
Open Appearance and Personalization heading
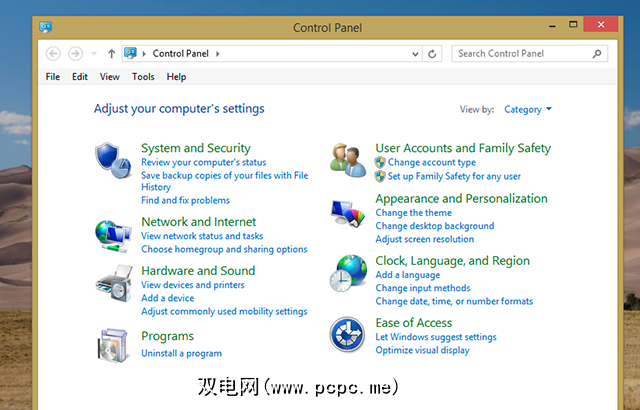point(462,199)
